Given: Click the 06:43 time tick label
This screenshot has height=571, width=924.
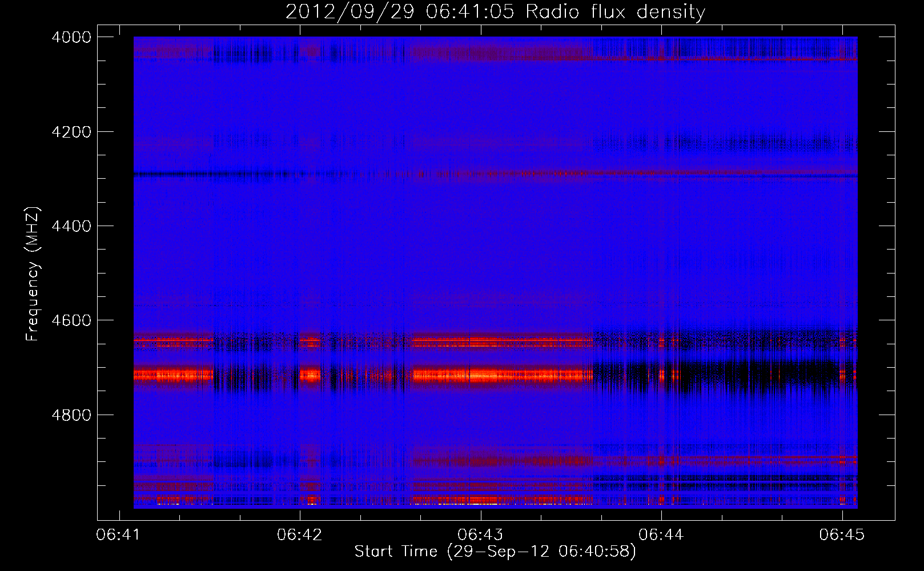Looking at the screenshot, I should pos(481,534).
